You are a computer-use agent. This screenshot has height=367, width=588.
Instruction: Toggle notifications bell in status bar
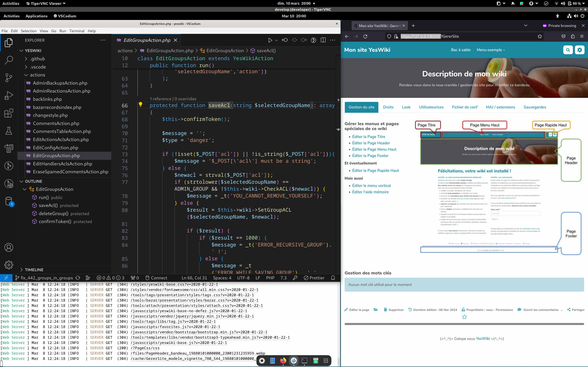[x=333, y=278]
